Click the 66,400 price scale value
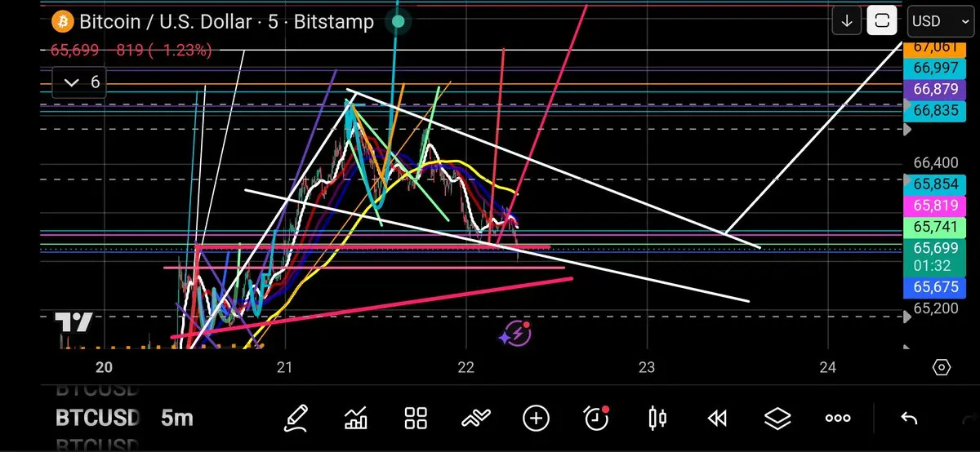 pyautogui.click(x=935, y=163)
